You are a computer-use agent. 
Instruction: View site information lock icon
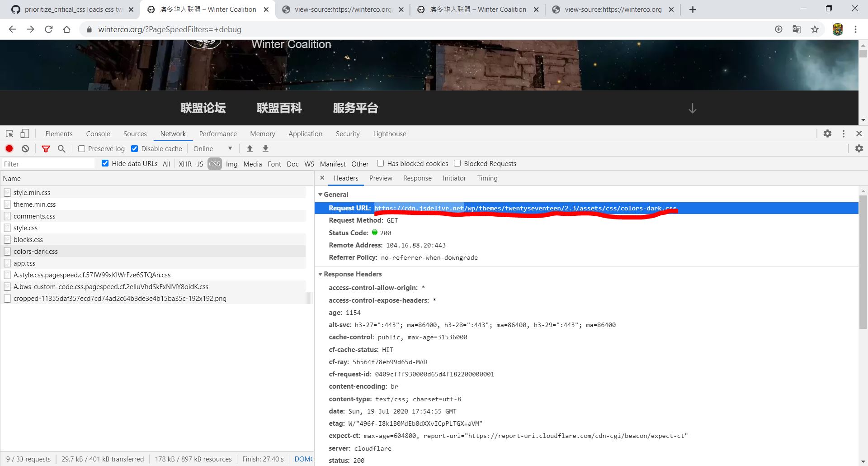[x=89, y=29]
